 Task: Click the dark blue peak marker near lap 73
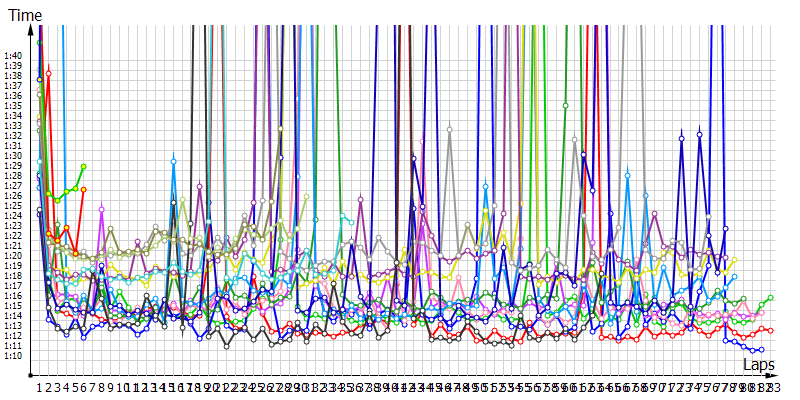click(x=681, y=136)
